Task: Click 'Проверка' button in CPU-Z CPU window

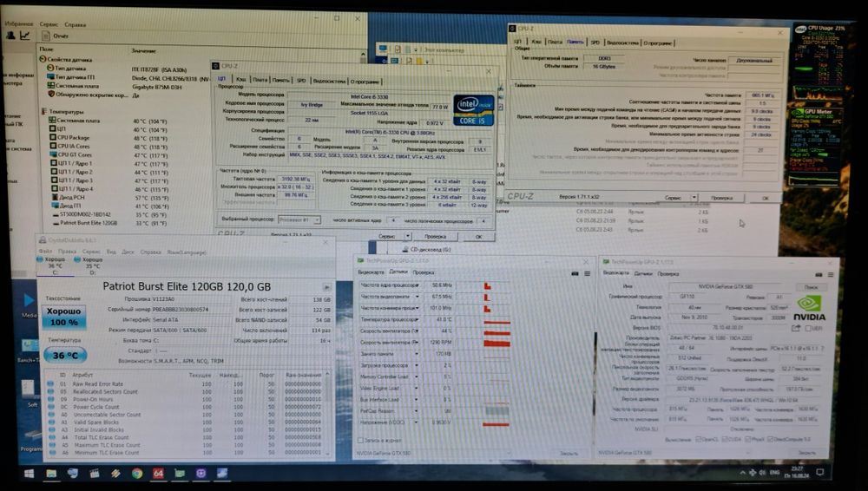Action: click(x=435, y=236)
